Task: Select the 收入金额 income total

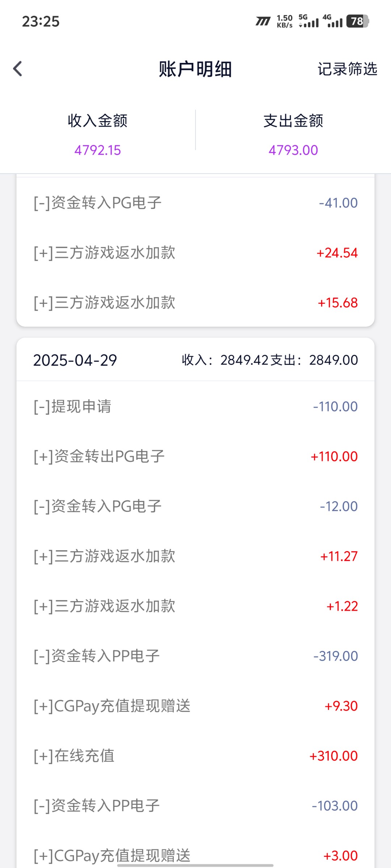Action: (97, 135)
